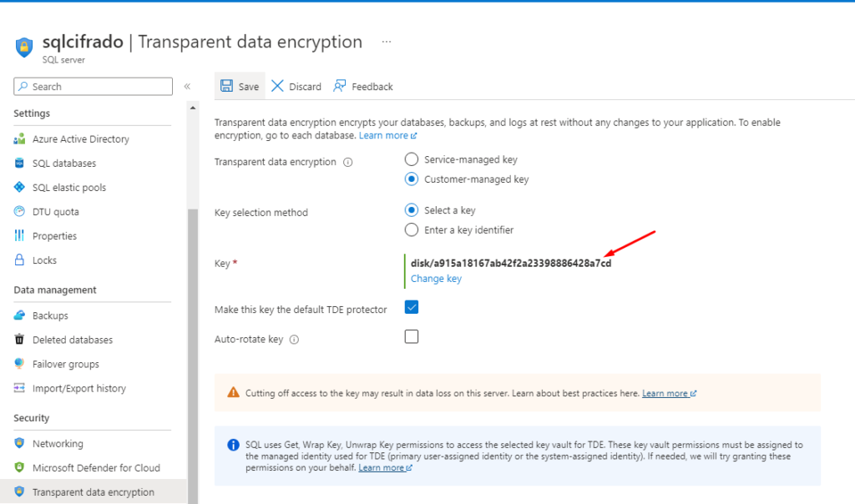Uncheck Make this key default TDE protector
855x504 pixels.
pyautogui.click(x=411, y=307)
